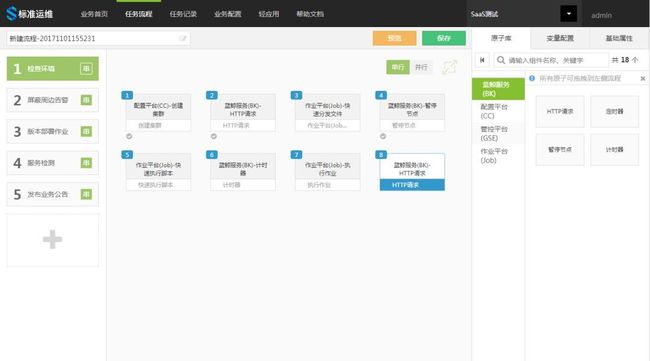Collapse the atom library with arrow icon

click(x=482, y=60)
